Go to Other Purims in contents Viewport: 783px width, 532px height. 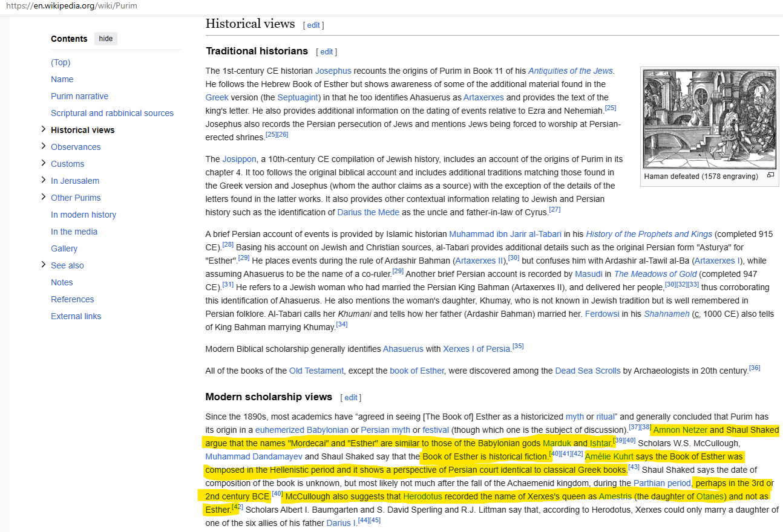[x=76, y=198]
